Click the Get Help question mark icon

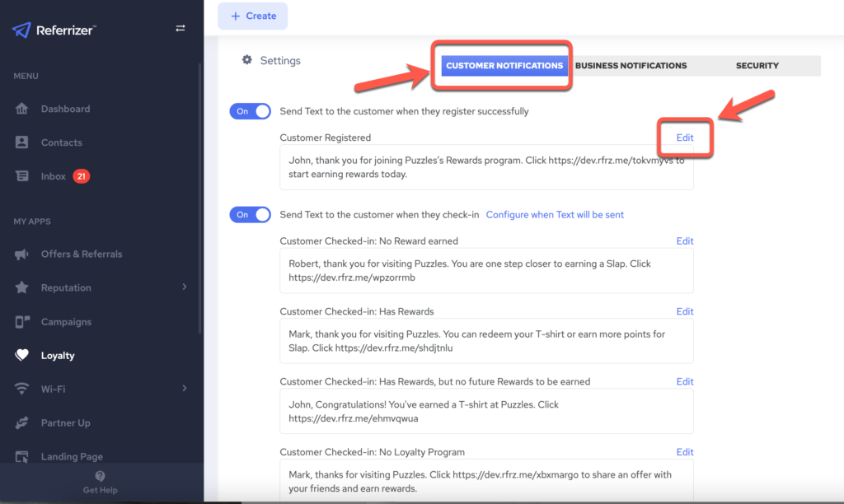[x=100, y=476]
